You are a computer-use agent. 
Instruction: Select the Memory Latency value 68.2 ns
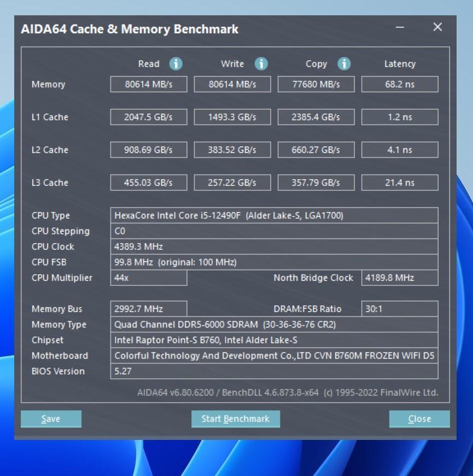point(400,84)
